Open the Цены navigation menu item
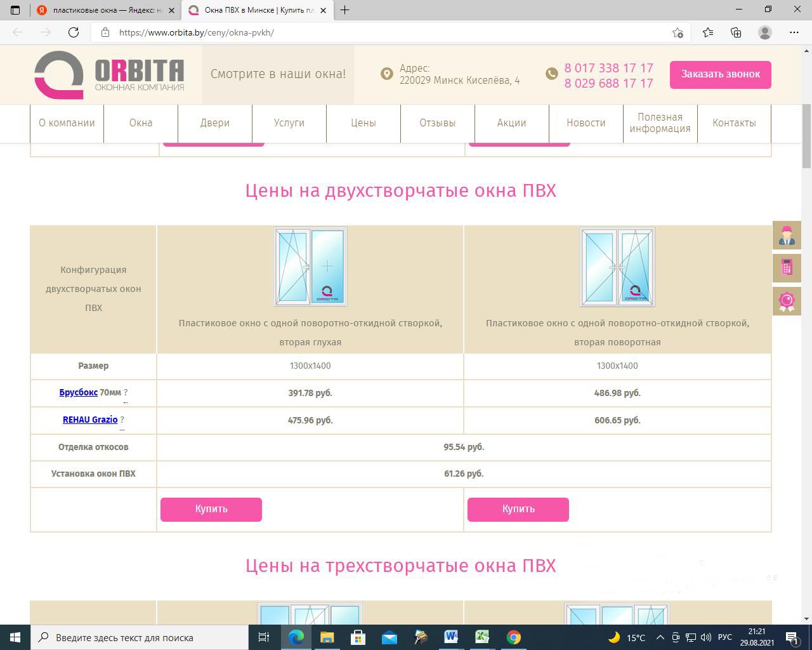812x650 pixels. [x=363, y=123]
